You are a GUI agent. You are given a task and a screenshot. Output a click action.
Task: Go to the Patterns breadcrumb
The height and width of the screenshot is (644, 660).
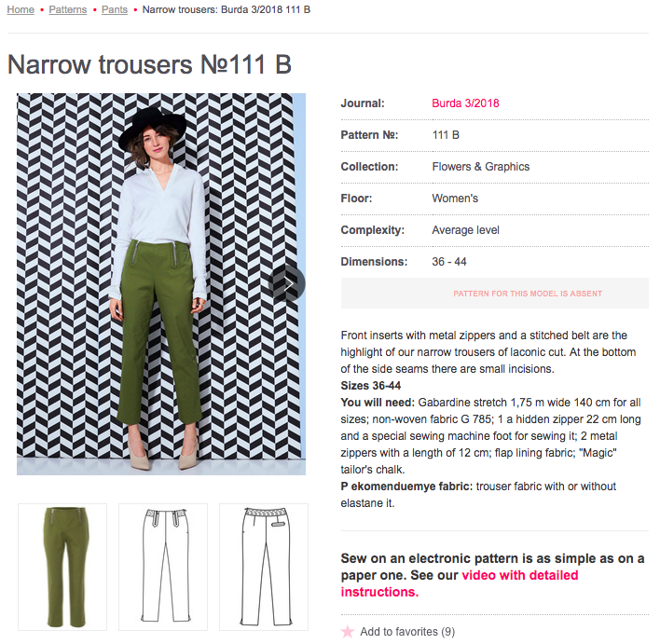(68, 9)
